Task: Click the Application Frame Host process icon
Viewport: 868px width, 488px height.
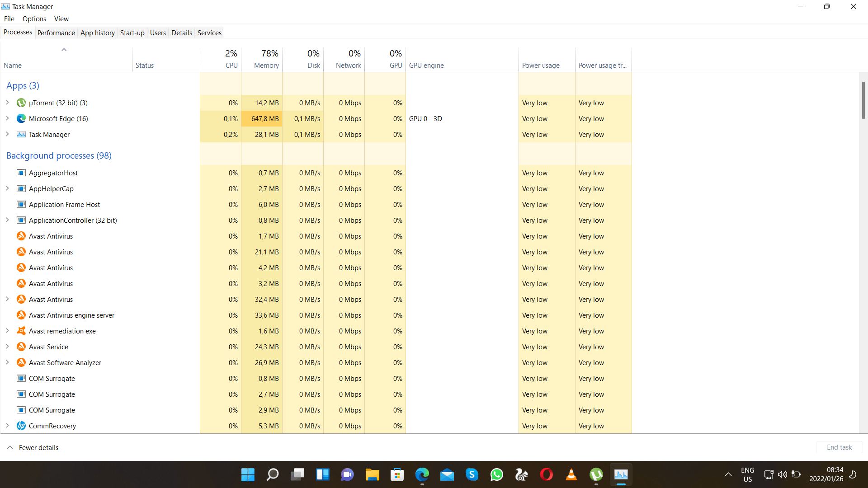Action: tap(21, 205)
